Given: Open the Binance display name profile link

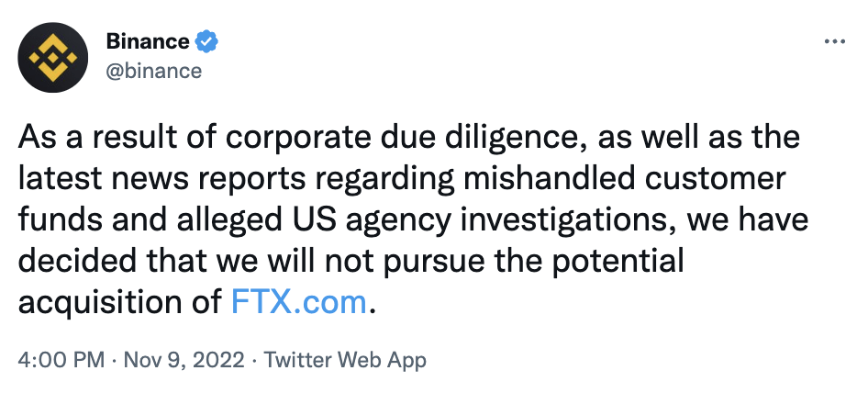Looking at the screenshot, I should click(x=148, y=41).
